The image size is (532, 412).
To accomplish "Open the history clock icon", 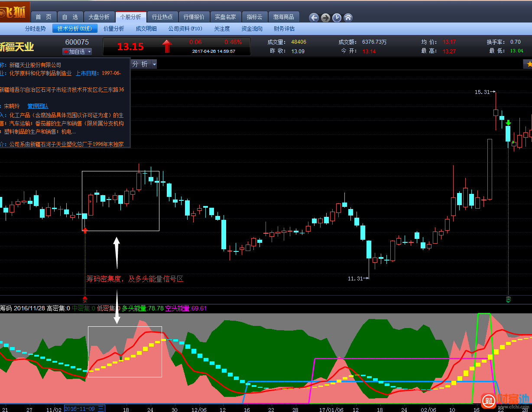I will 337,18.
